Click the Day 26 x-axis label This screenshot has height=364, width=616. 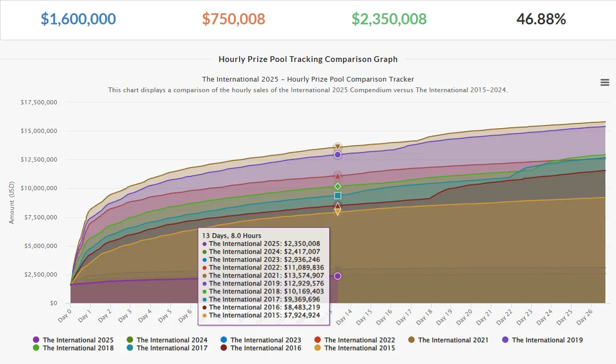[584, 316]
